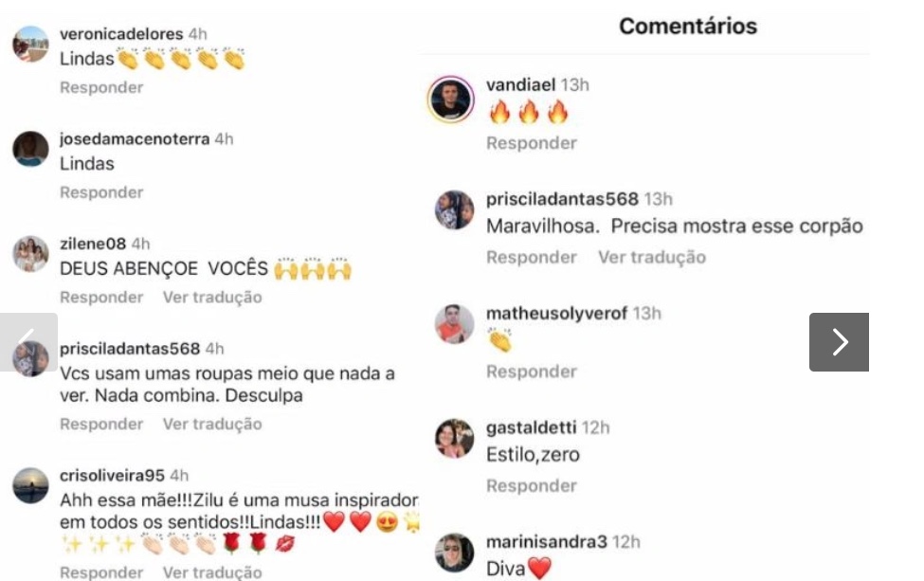The width and height of the screenshot is (924, 581).
Task: Reply to gastaldetti's 'Estilo,zero' comment
Action: point(532,486)
